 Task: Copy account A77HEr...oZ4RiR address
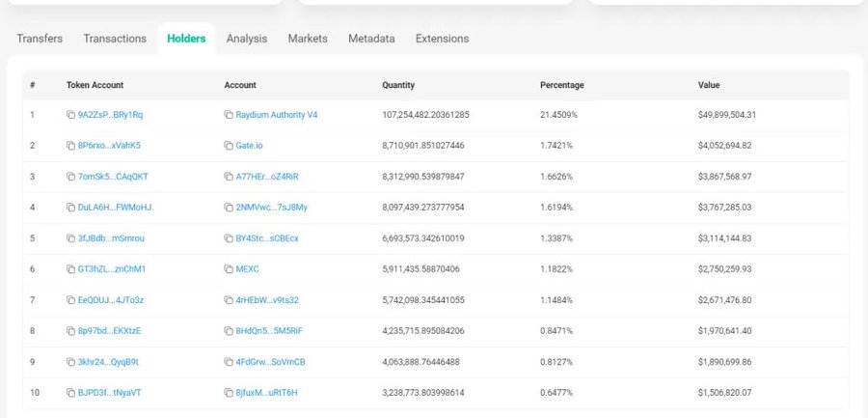coord(228,177)
